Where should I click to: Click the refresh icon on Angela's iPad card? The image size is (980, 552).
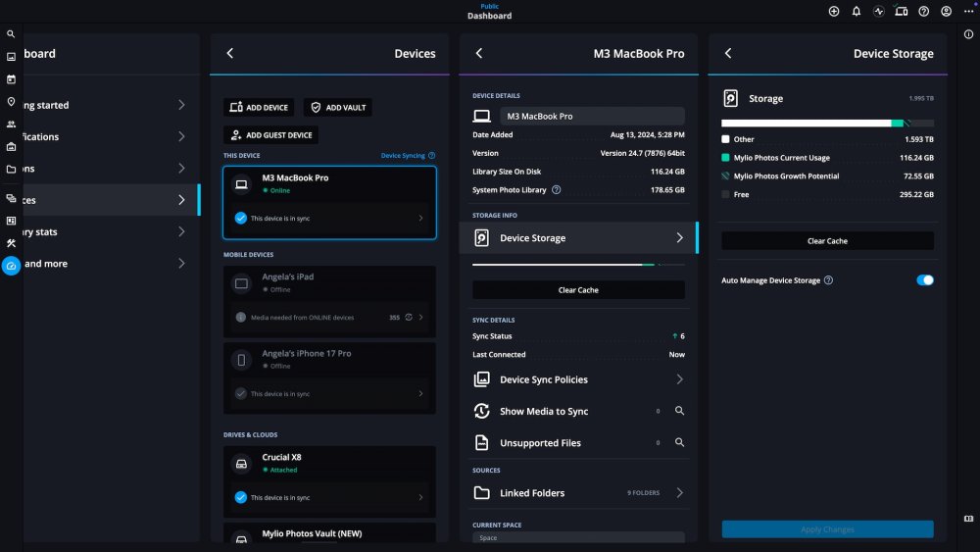(409, 317)
